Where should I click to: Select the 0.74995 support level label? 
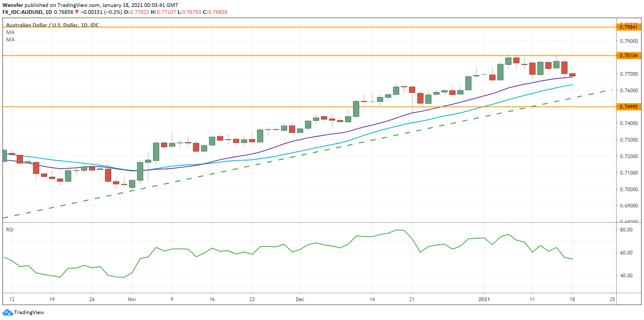[x=629, y=107]
